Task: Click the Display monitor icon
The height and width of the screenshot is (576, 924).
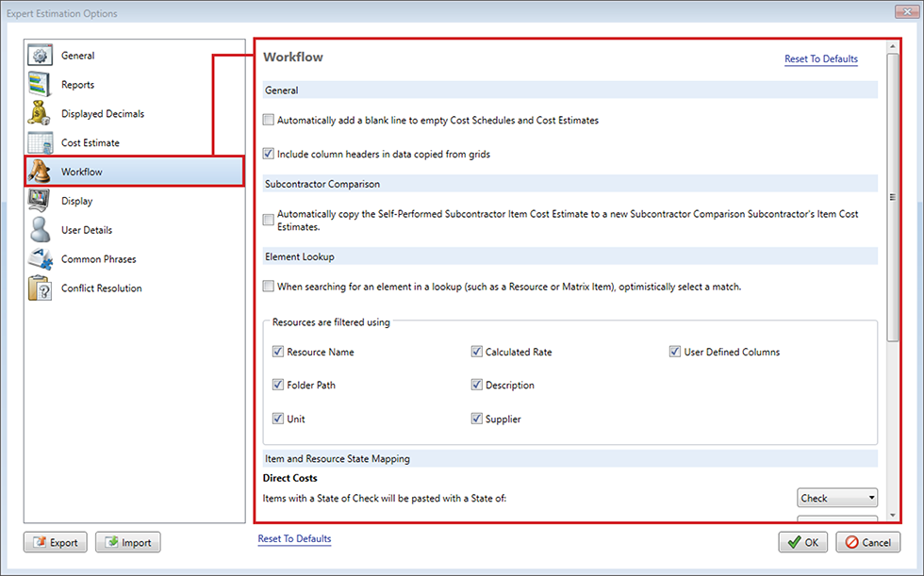Action: 41,201
